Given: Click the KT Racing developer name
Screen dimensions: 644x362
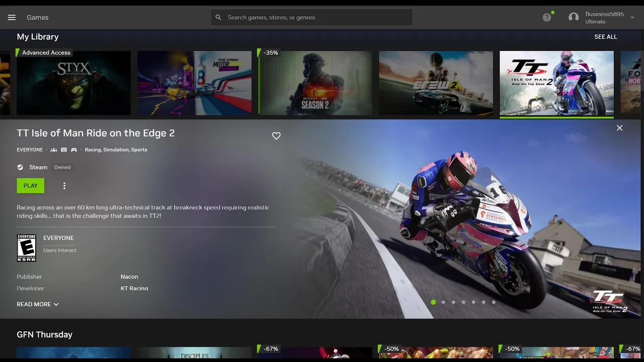Looking at the screenshot, I should [x=134, y=288].
